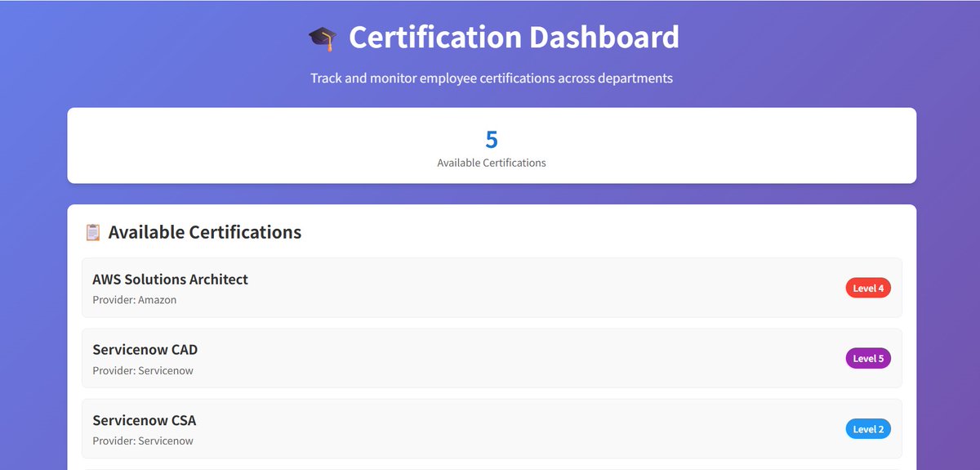This screenshot has height=470, width=980.
Task: Open the AWS Solutions Architect certification
Action: 492,288
